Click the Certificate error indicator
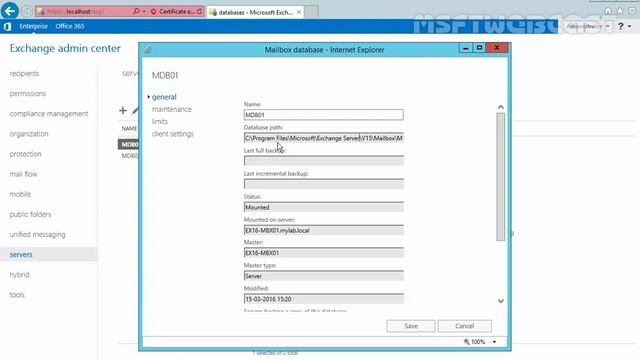 click(x=172, y=12)
